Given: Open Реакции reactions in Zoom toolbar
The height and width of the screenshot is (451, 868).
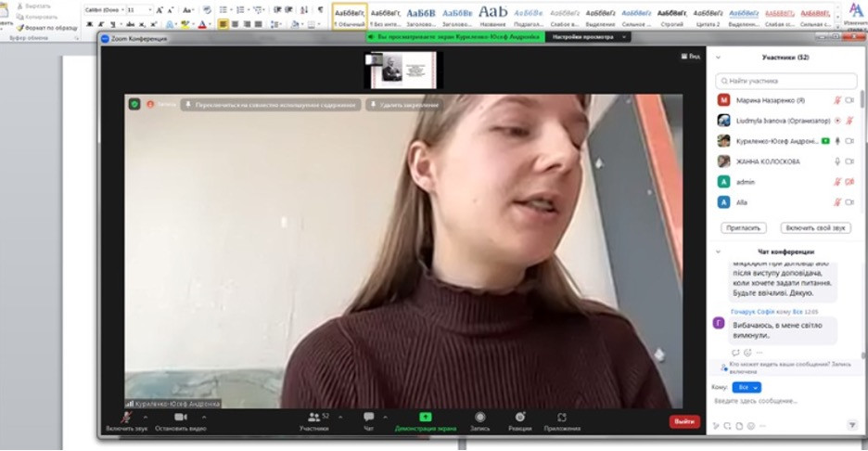Looking at the screenshot, I should point(520,421).
